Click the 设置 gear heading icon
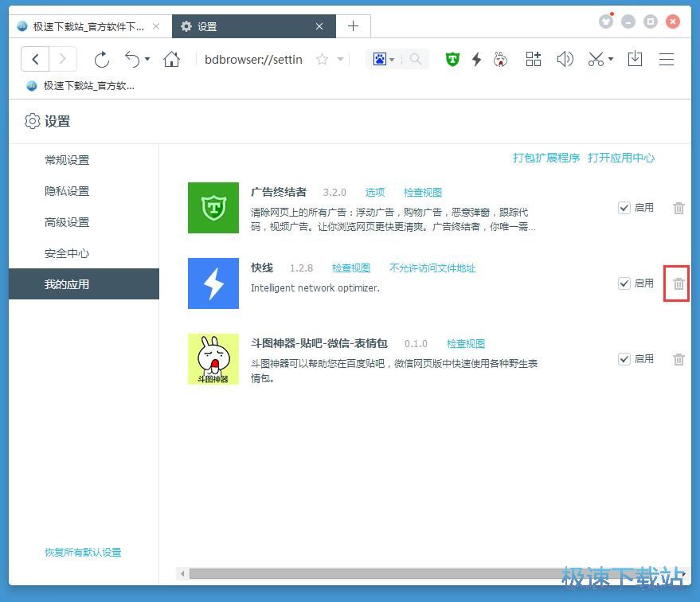700x602 pixels. (x=33, y=121)
